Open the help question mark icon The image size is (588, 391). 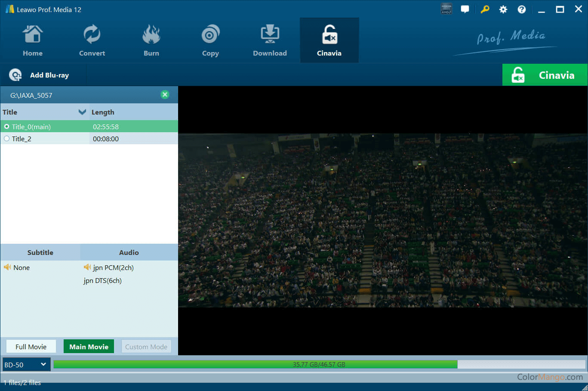(x=521, y=9)
